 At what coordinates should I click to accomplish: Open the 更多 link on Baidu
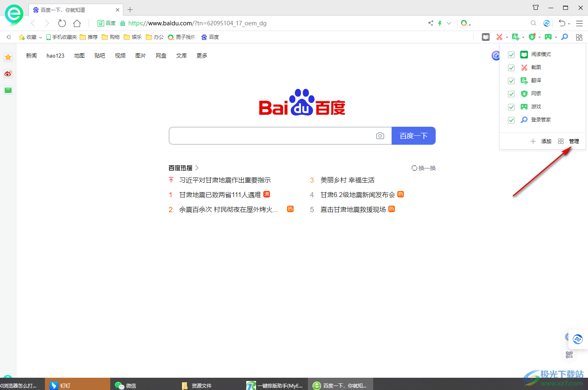202,56
